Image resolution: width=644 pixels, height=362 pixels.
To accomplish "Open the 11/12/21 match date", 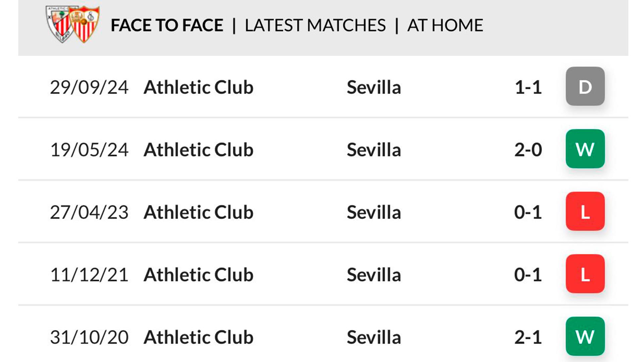I will pos(89,275).
